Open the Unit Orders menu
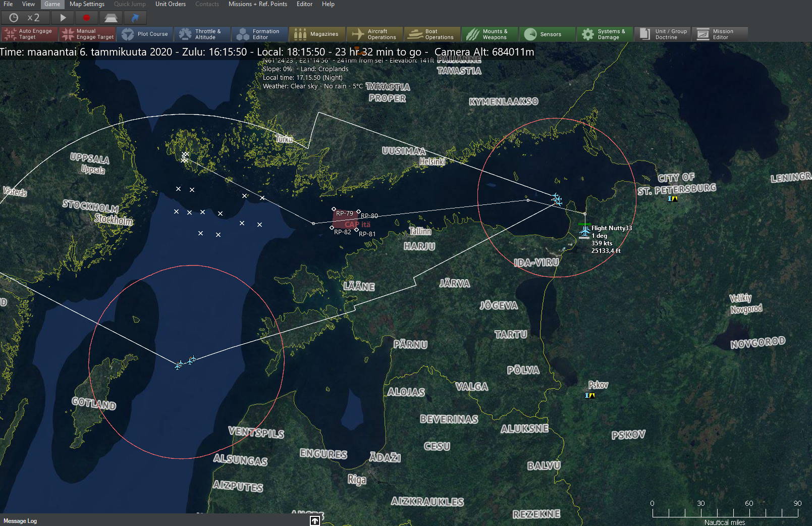This screenshot has width=812, height=526. 170,4
